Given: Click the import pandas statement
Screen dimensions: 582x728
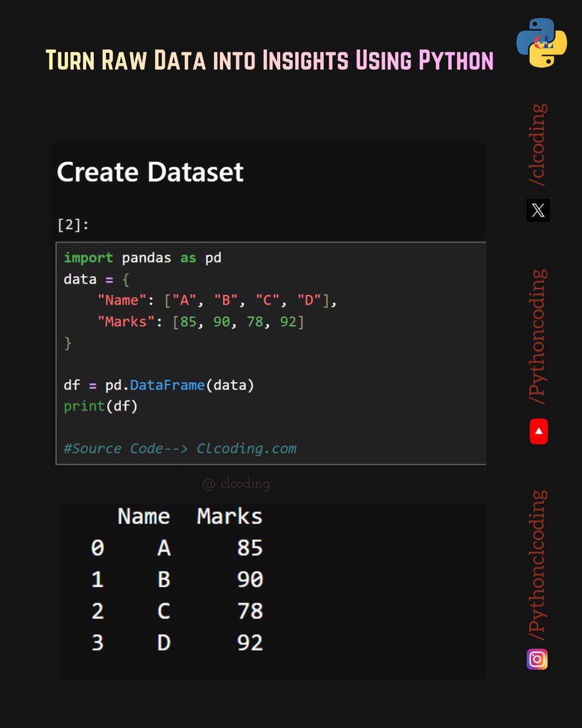Looking at the screenshot, I should click(142, 257).
